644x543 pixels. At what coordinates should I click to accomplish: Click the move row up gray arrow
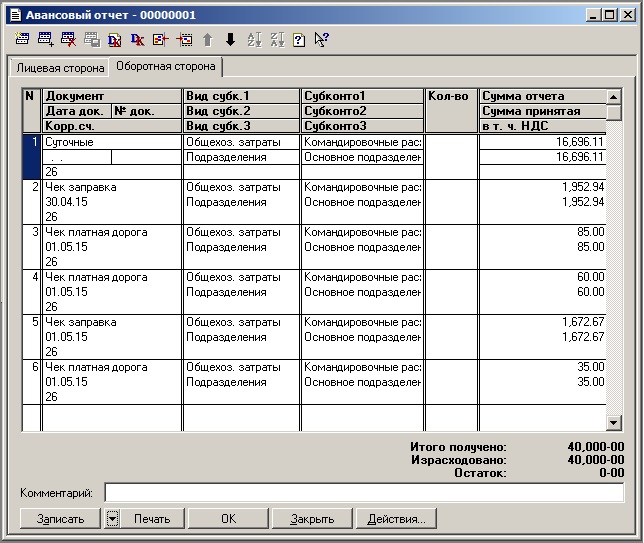click(208, 40)
